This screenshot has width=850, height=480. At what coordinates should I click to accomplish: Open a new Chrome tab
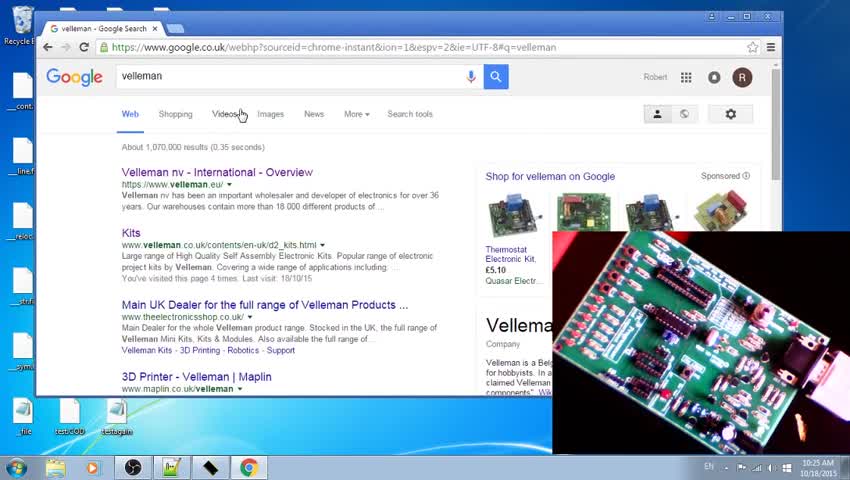tap(176, 29)
